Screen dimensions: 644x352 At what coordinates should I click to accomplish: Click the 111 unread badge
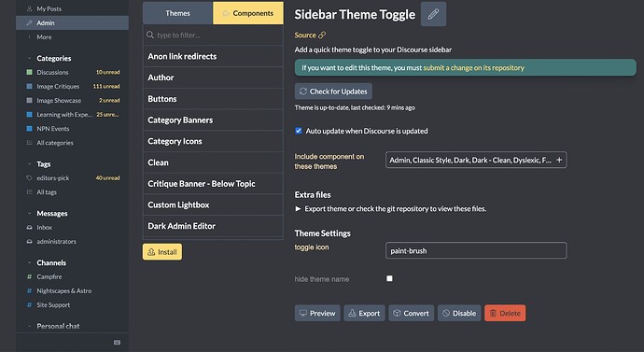(106, 86)
